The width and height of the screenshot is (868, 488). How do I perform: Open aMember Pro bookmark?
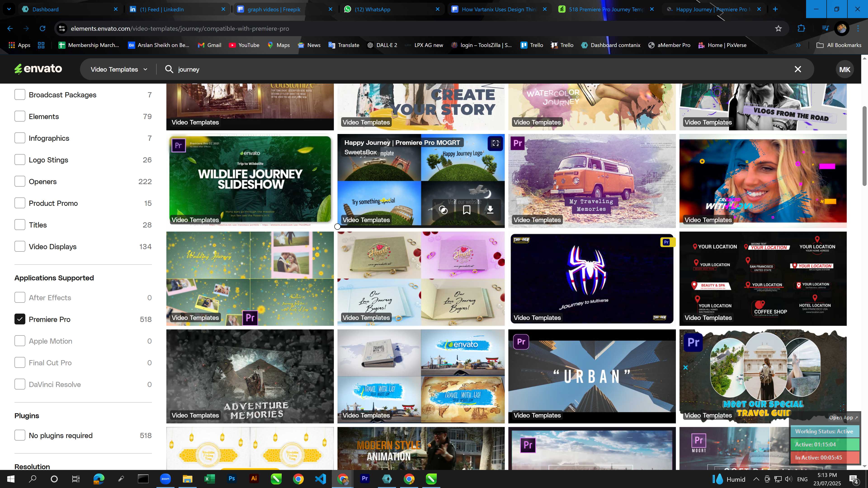point(669,45)
